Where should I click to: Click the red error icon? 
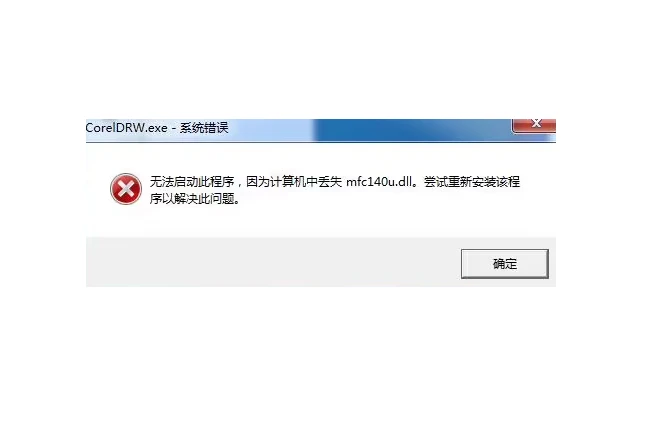[x=126, y=189]
